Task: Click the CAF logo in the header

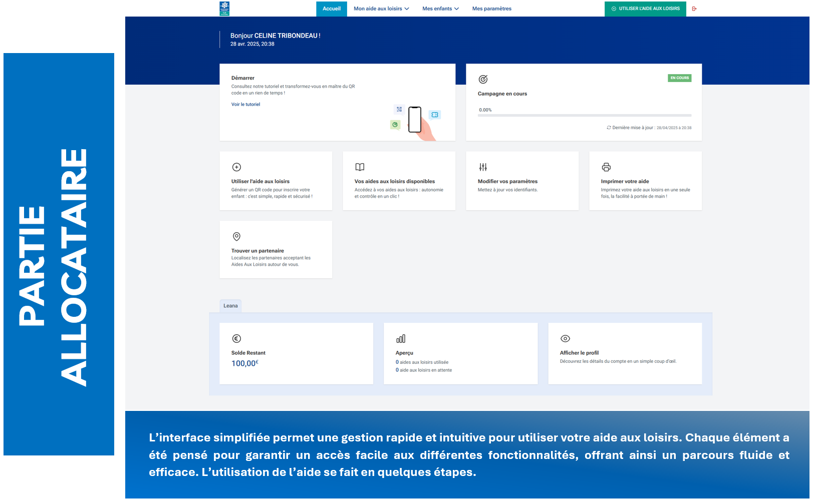Action: [224, 9]
